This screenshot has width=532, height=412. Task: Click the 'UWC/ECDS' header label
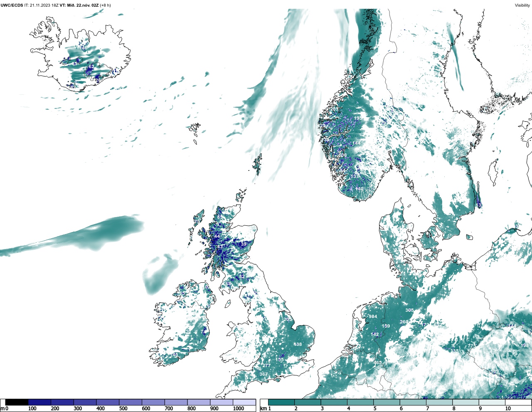(12, 5)
